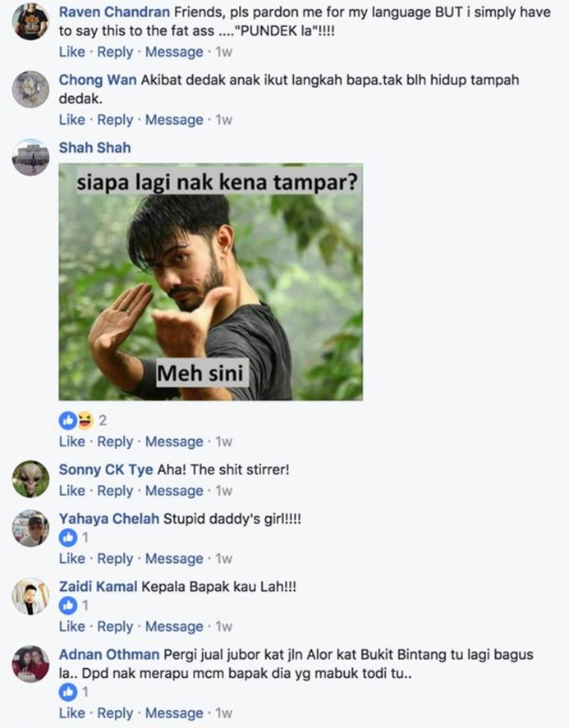View like reaction on Yahaya Chelah's comment
The image size is (569, 728).
(x=73, y=538)
